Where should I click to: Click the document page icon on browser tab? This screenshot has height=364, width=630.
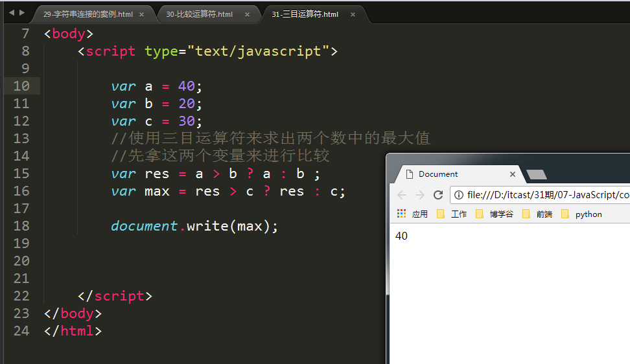410,174
